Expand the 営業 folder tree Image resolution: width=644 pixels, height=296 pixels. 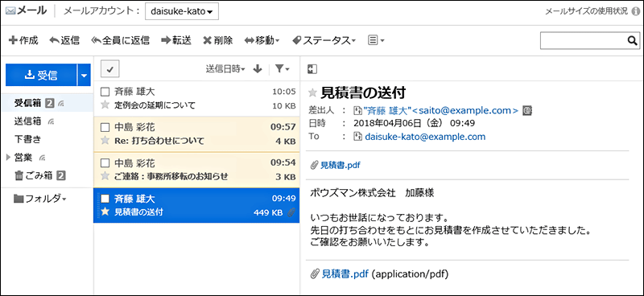[8, 158]
